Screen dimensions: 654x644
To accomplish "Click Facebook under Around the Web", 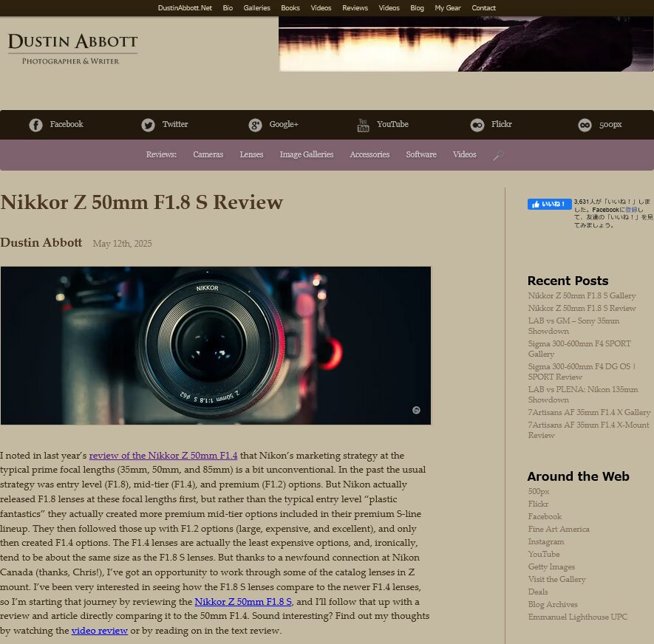I will point(545,516).
